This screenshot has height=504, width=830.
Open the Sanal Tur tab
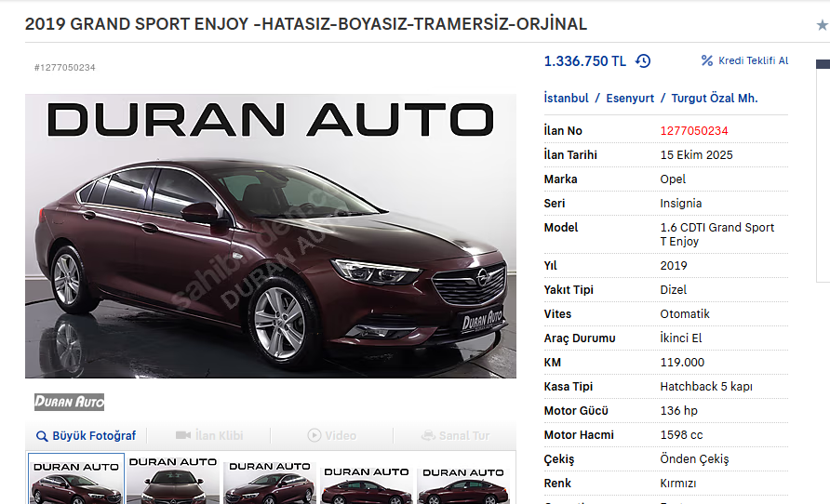(x=455, y=436)
